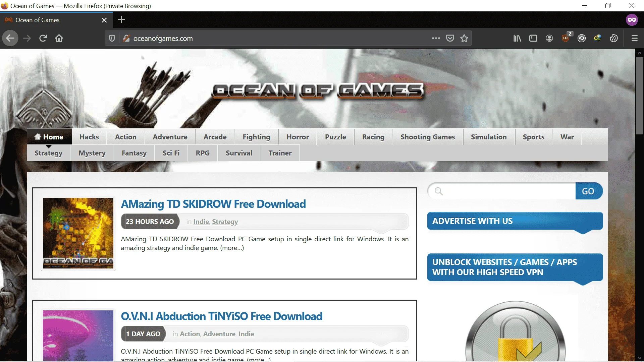
Task: Open the Strategy menu category
Action: (49, 153)
